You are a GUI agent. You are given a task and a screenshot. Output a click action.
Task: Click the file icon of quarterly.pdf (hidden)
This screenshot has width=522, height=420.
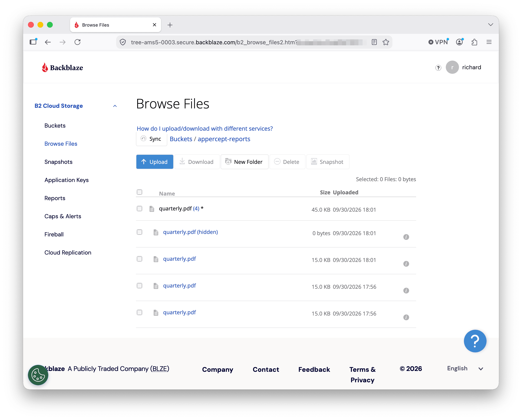point(156,232)
